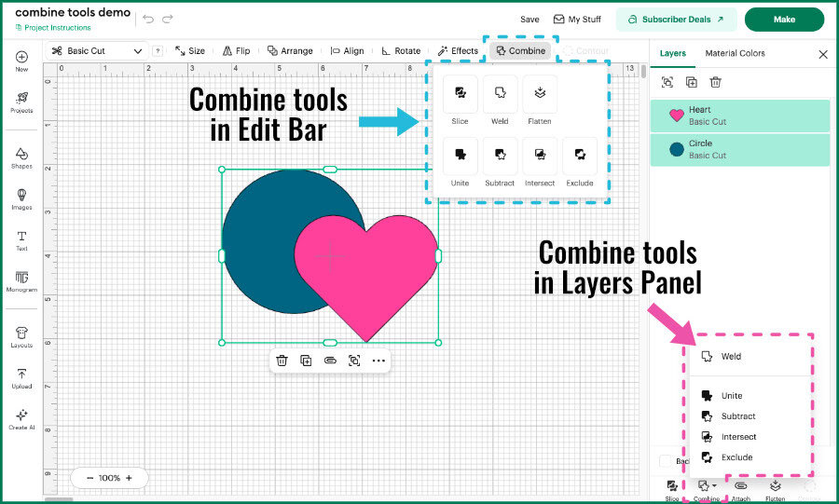Viewport: 839px width, 504px height.
Task: Open the Basic Cut operation dropdown
Action: (x=96, y=51)
